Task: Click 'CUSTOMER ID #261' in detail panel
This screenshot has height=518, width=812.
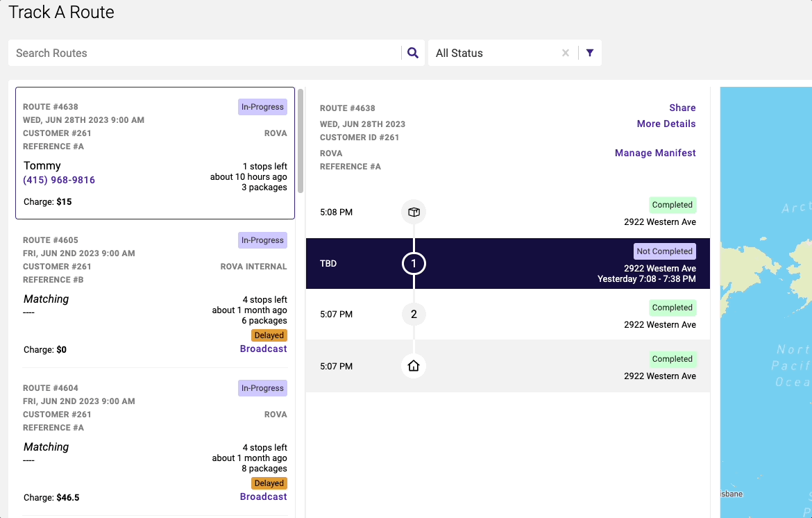Action: click(x=360, y=137)
